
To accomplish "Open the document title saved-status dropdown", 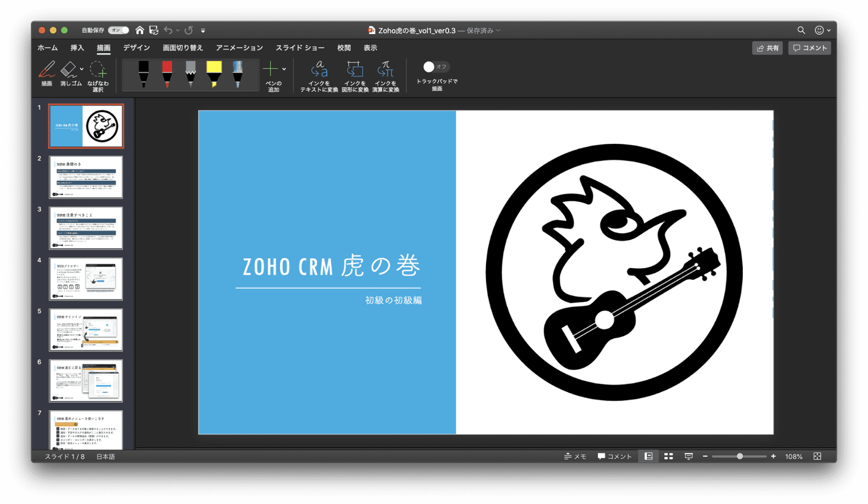I will (498, 31).
